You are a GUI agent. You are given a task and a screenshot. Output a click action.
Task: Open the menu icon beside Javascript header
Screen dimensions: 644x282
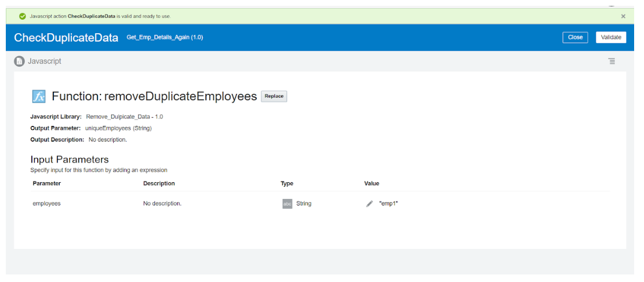611,61
